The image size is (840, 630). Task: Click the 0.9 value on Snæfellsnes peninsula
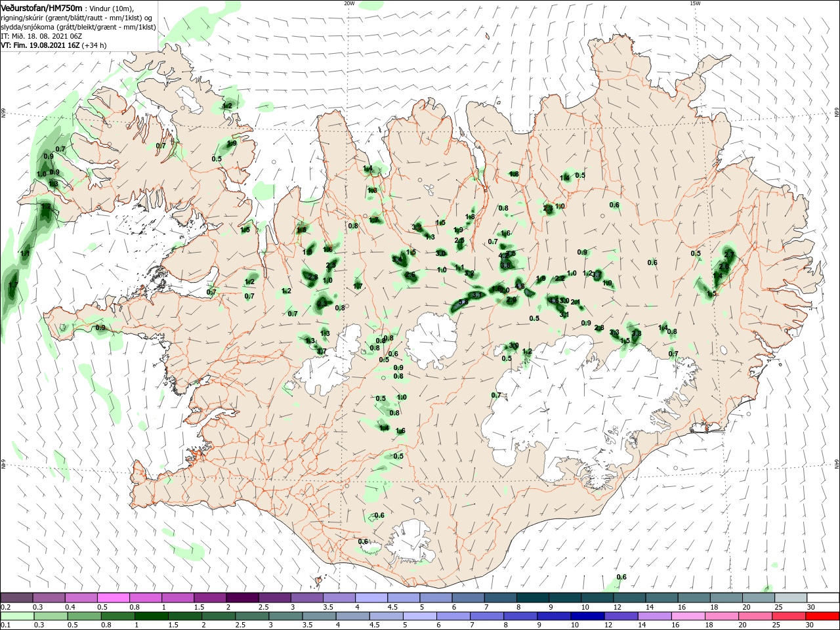coord(100,327)
